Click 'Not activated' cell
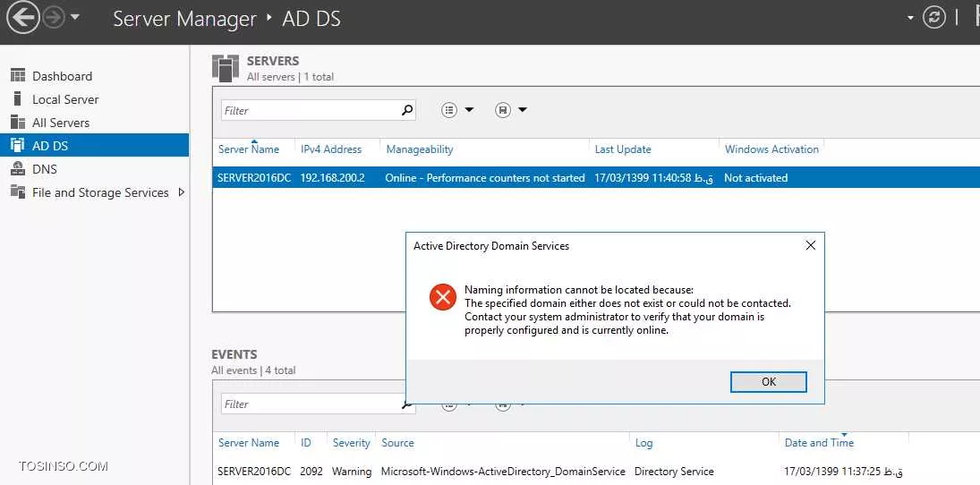This screenshot has height=485, width=980. [x=755, y=178]
